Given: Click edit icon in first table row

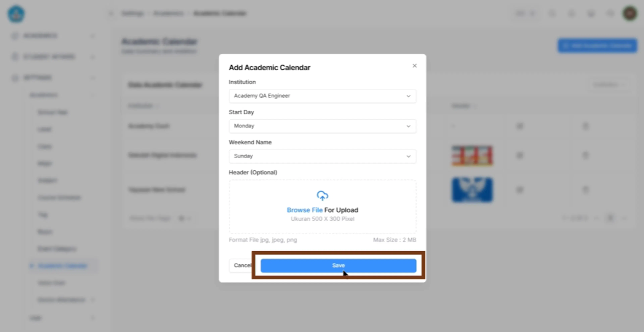Looking at the screenshot, I should tap(520, 126).
